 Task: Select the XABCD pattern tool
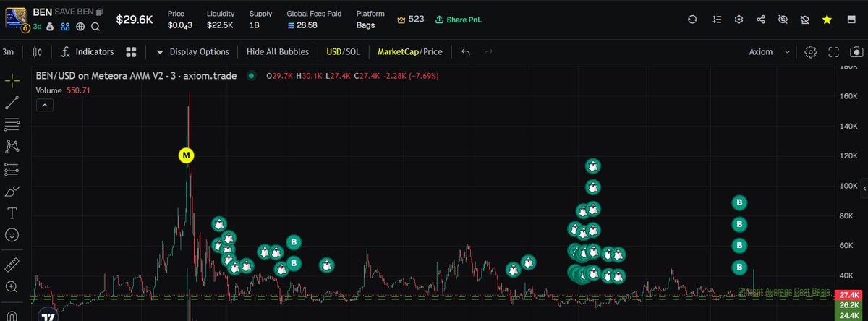[x=12, y=147]
